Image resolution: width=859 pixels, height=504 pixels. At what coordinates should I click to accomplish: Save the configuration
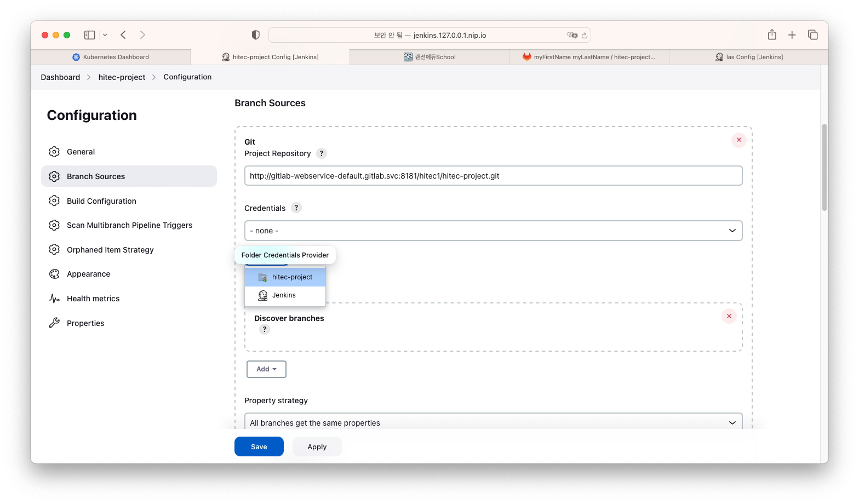259,446
